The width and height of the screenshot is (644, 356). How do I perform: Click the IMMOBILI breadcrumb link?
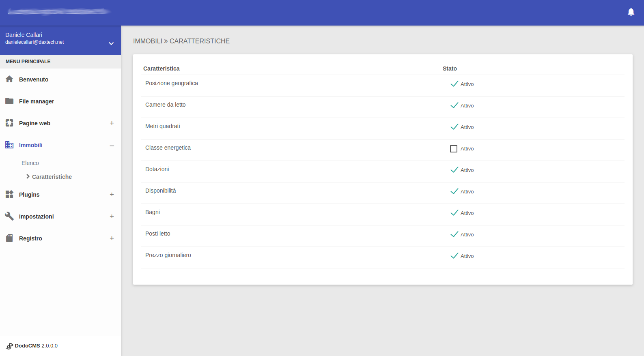[x=148, y=41]
